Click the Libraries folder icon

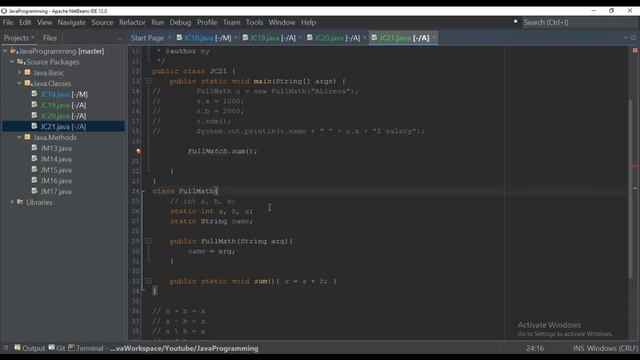(20, 202)
